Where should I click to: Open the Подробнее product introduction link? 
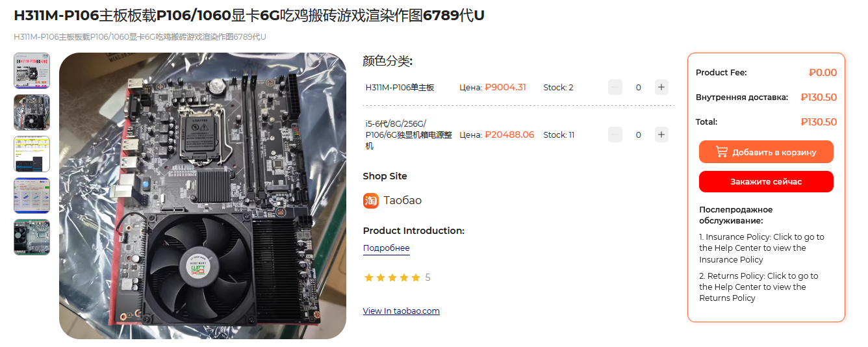click(387, 248)
